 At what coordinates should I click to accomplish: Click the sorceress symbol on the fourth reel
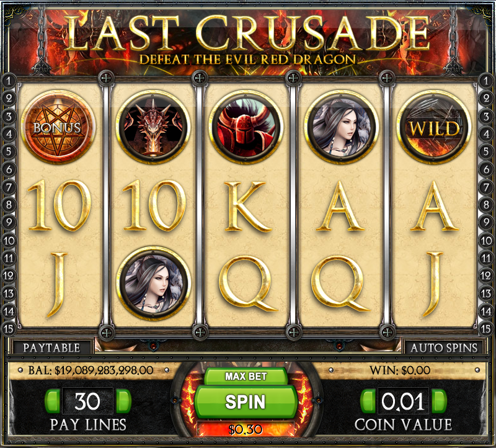click(x=342, y=127)
